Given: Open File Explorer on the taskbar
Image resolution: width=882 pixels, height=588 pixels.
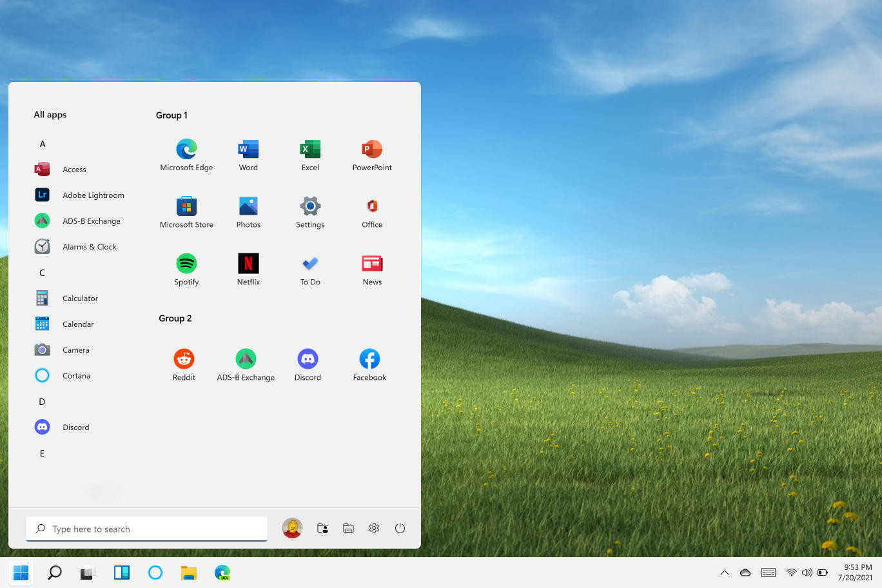Looking at the screenshot, I should coord(189,573).
